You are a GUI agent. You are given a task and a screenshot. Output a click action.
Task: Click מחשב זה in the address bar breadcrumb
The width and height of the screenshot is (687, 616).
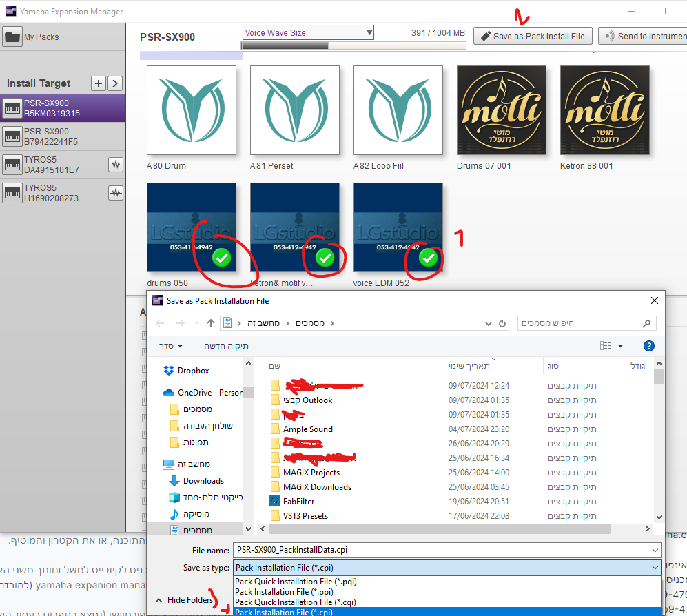point(263,323)
